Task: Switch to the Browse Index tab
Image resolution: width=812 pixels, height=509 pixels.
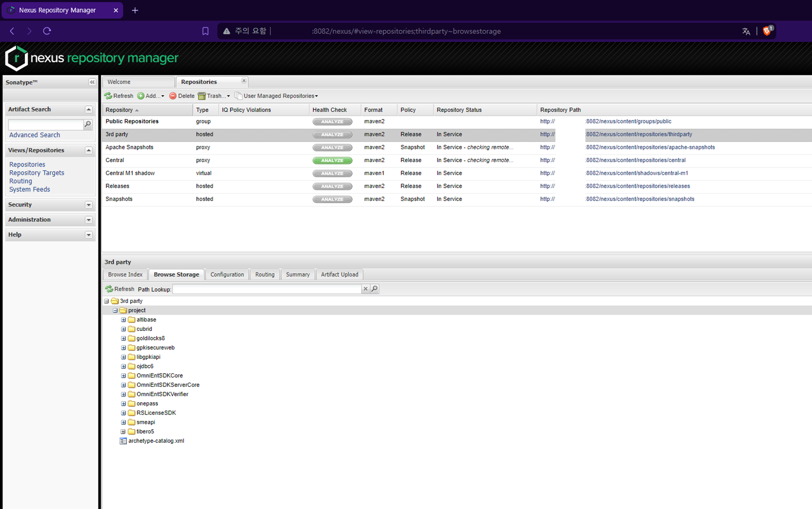Action: (x=125, y=275)
